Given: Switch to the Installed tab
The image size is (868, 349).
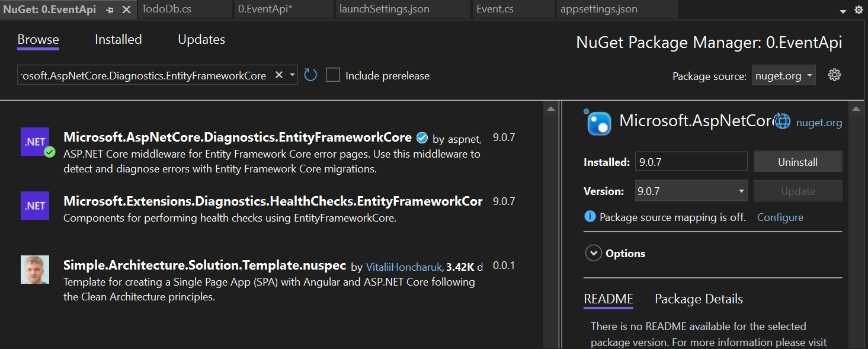Looking at the screenshot, I should (118, 40).
